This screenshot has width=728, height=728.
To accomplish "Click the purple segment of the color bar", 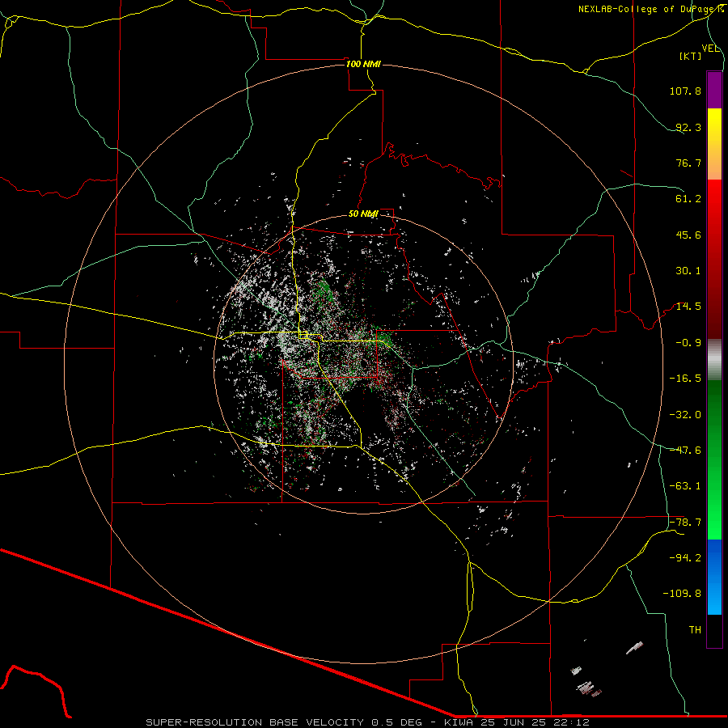I will (x=714, y=91).
